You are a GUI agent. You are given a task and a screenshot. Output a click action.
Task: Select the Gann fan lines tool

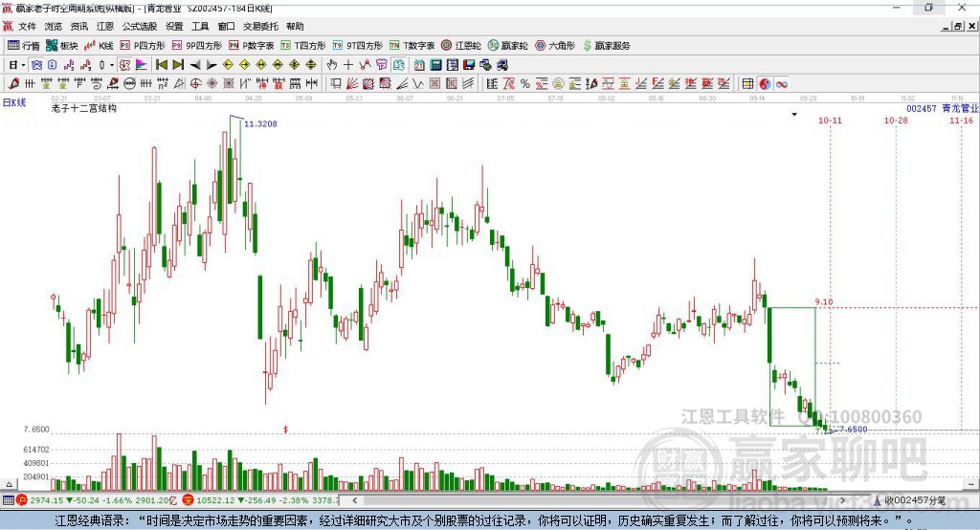click(352, 83)
